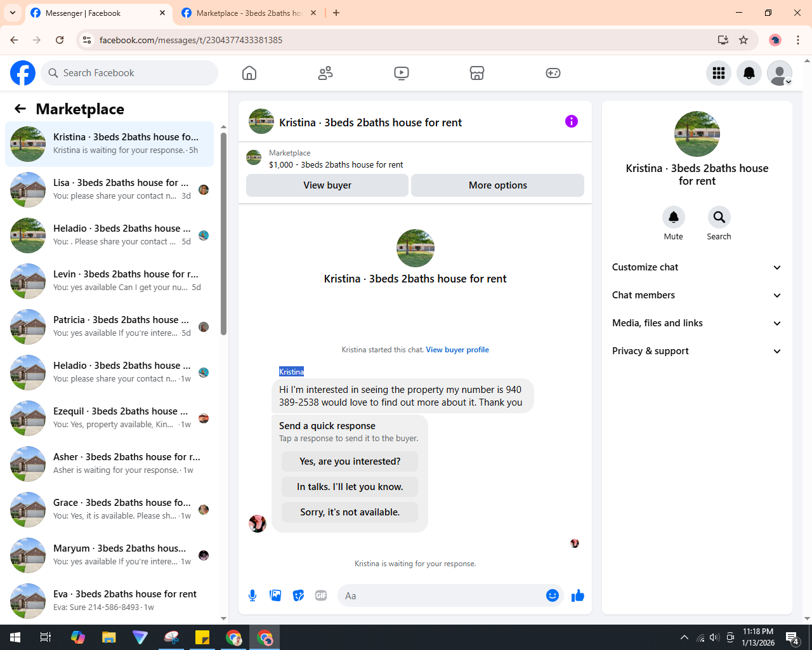812x650 pixels.
Task: Install app icon in address bar
Action: click(x=723, y=40)
